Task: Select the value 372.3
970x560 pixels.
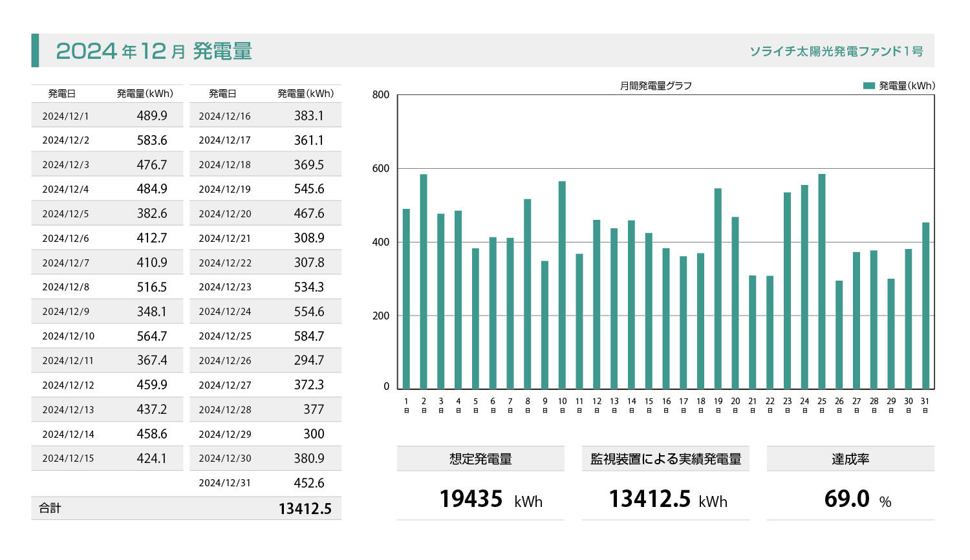Action: tap(309, 385)
